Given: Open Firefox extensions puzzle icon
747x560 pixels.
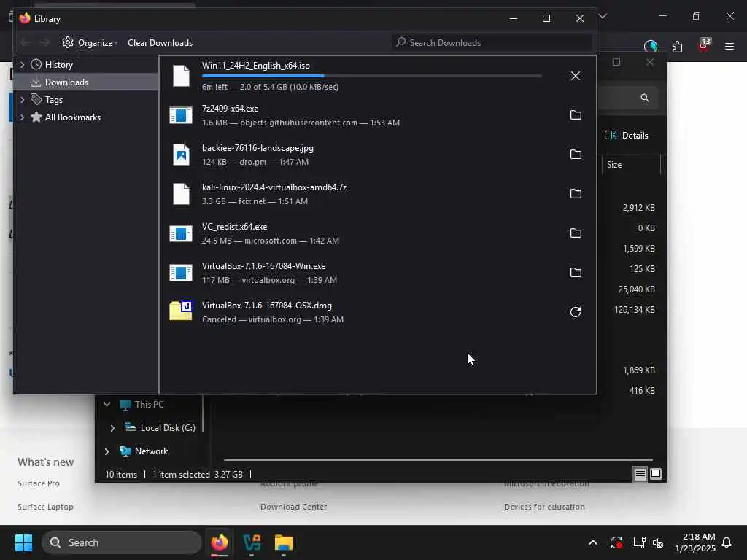Looking at the screenshot, I should 677,47.
